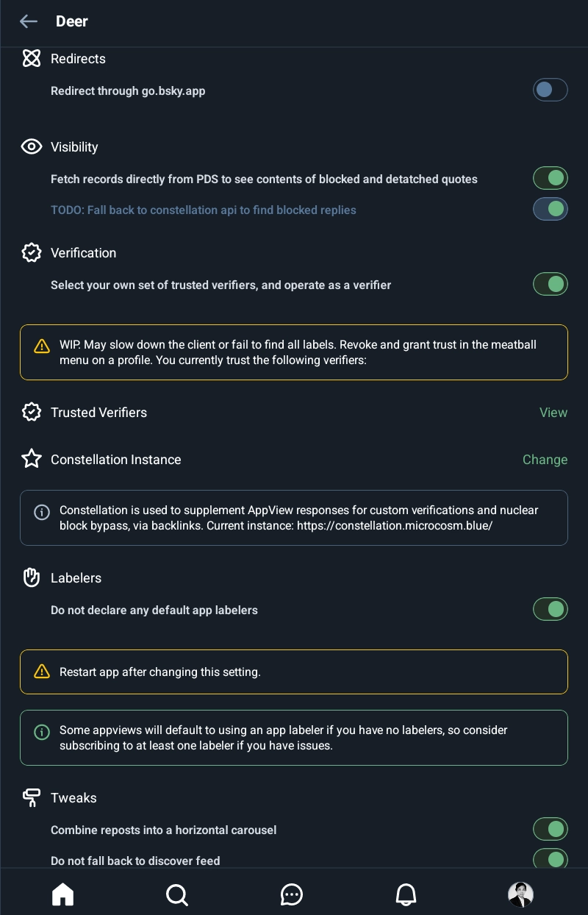This screenshot has height=915, width=588.
Task: Change the Constellation Instance
Action: [545, 460]
